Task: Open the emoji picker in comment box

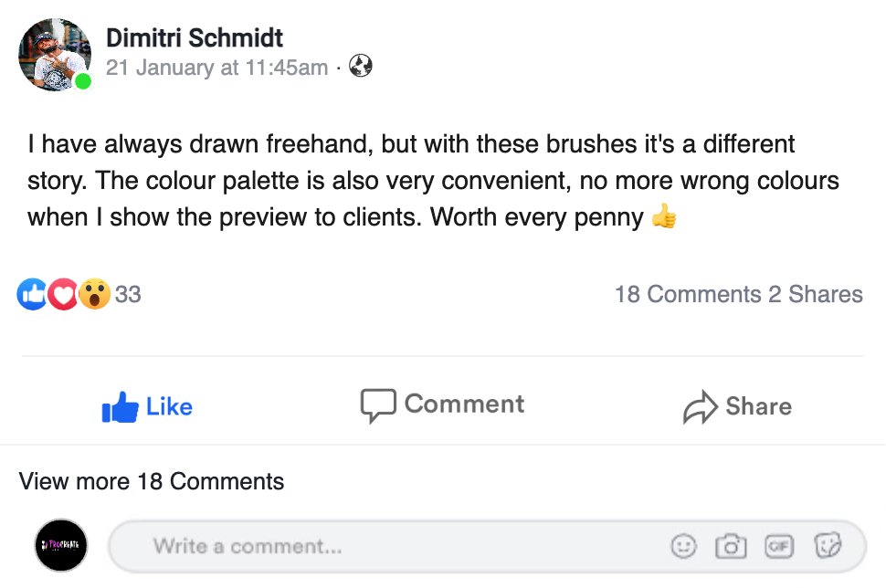Action: point(683,546)
